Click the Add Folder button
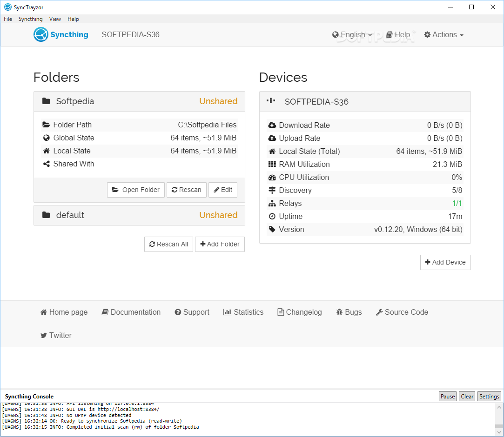Image resolution: width=504 pixels, height=437 pixels. tap(220, 244)
